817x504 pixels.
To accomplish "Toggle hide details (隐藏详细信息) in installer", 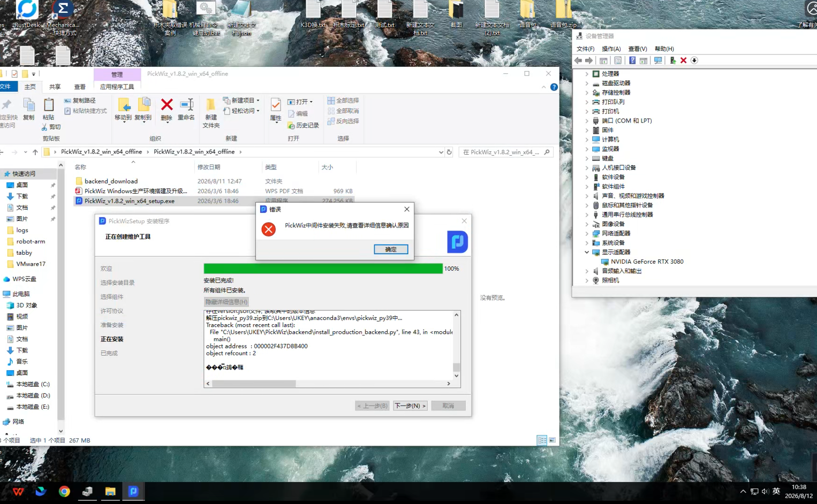I will click(226, 302).
